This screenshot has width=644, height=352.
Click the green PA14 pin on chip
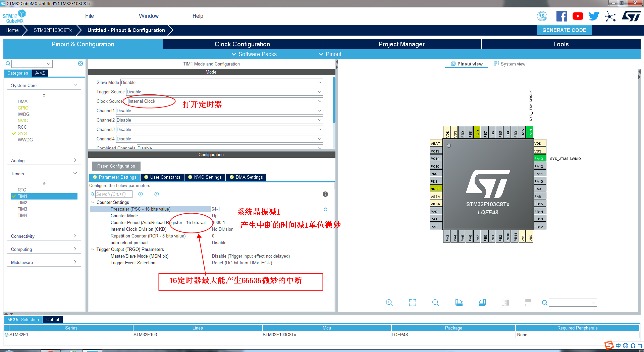coord(530,132)
